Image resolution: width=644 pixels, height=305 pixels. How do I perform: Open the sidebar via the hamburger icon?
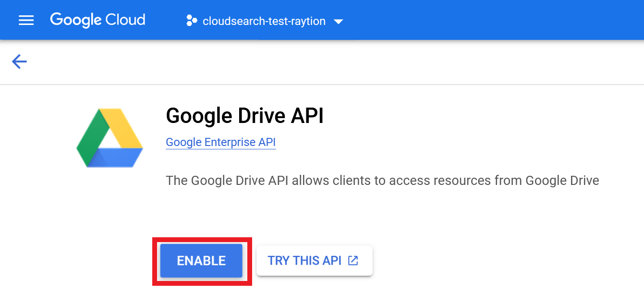point(26,20)
